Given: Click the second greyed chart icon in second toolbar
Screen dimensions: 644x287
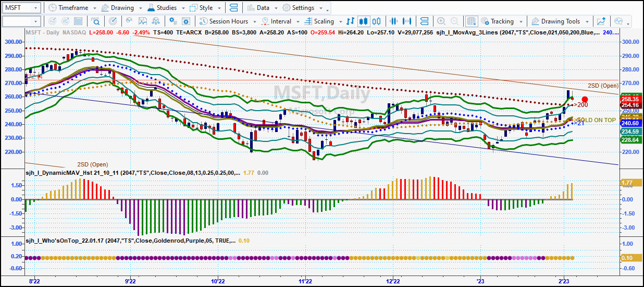Looking at the screenshot, I should coord(66,21).
